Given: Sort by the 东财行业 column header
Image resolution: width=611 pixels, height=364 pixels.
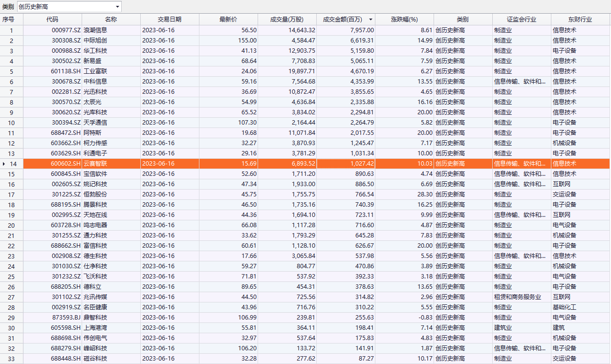Looking at the screenshot, I should click(x=580, y=20).
